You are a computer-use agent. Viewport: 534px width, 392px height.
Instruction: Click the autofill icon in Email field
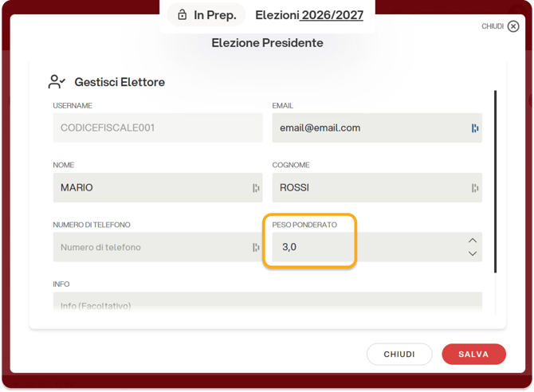pyautogui.click(x=475, y=128)
